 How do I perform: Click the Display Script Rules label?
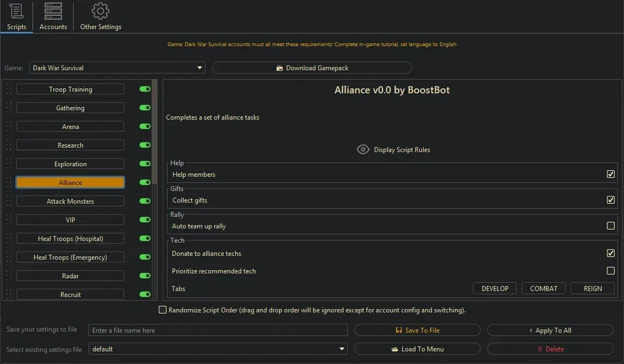point(402,149)
